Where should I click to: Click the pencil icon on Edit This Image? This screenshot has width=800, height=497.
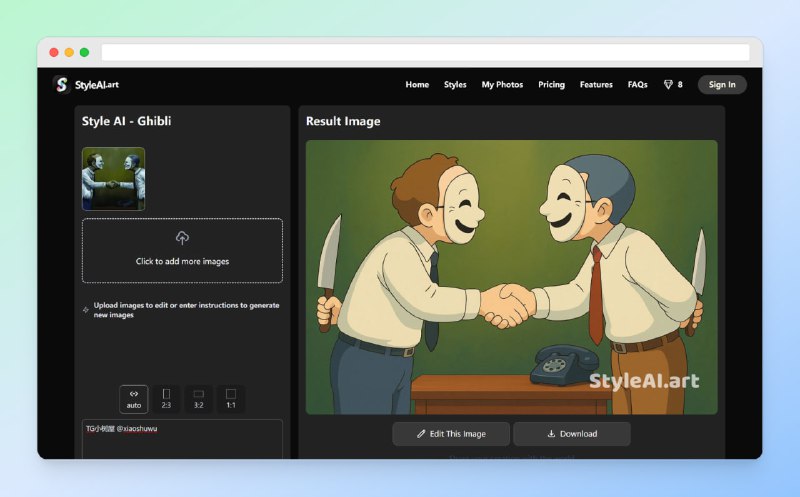[421, 434]
